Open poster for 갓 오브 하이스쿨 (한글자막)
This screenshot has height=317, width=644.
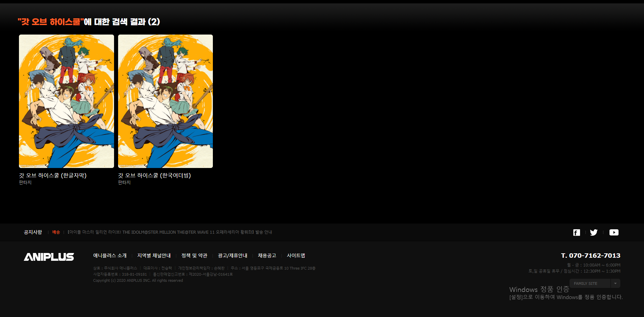pyautogui.click(x=66, y=101)
